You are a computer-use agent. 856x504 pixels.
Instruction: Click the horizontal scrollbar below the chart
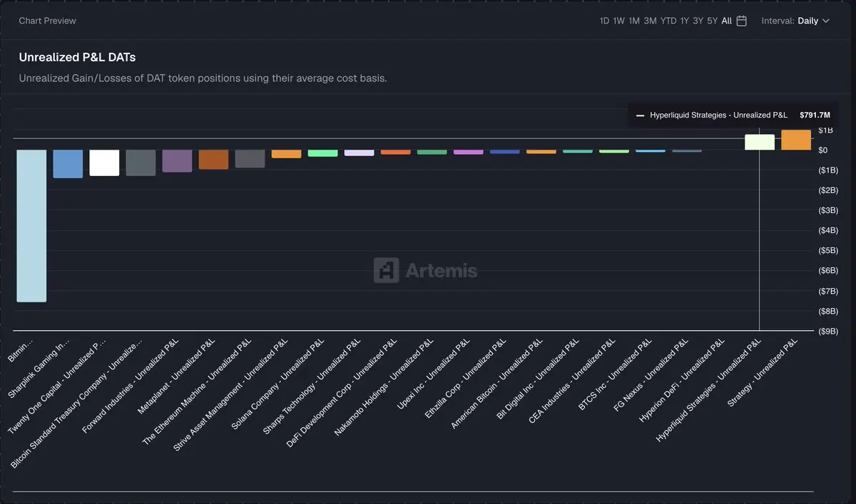(413, 492)
